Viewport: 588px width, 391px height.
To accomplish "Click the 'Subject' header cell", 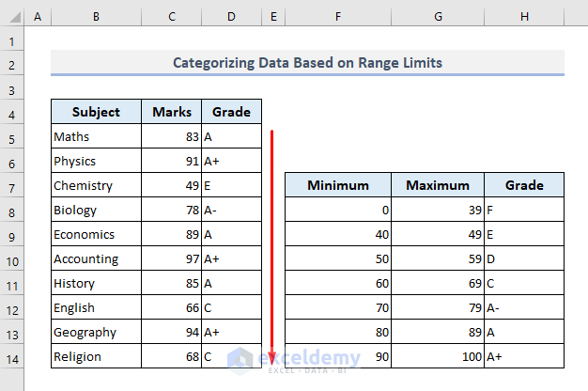I will coord(96,112).
